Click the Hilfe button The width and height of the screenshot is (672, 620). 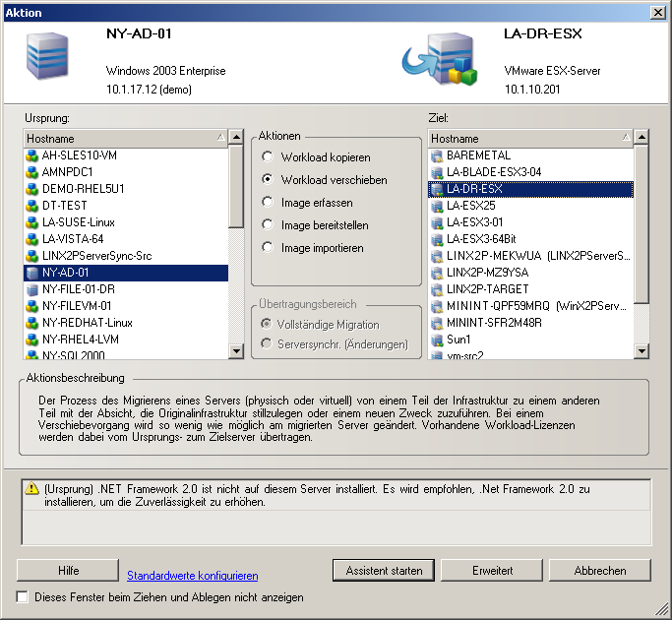68,571
